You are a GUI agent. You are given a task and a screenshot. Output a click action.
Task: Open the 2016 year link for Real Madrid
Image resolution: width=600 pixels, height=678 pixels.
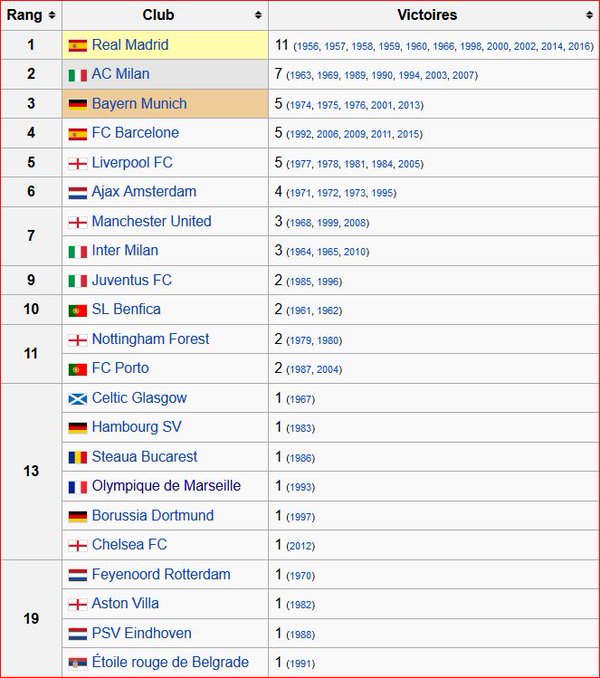click(581, 47)
